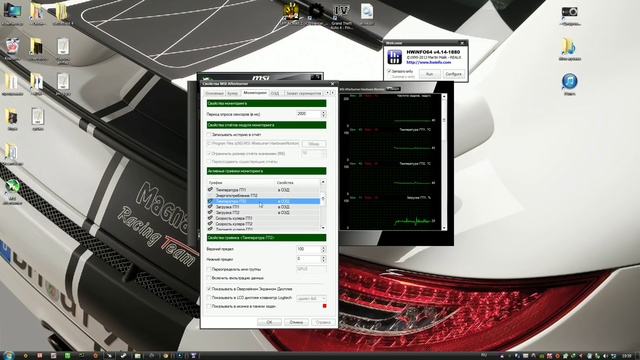Toggle the selected Температура ГП2 checkmark

(x=210, y=201)
